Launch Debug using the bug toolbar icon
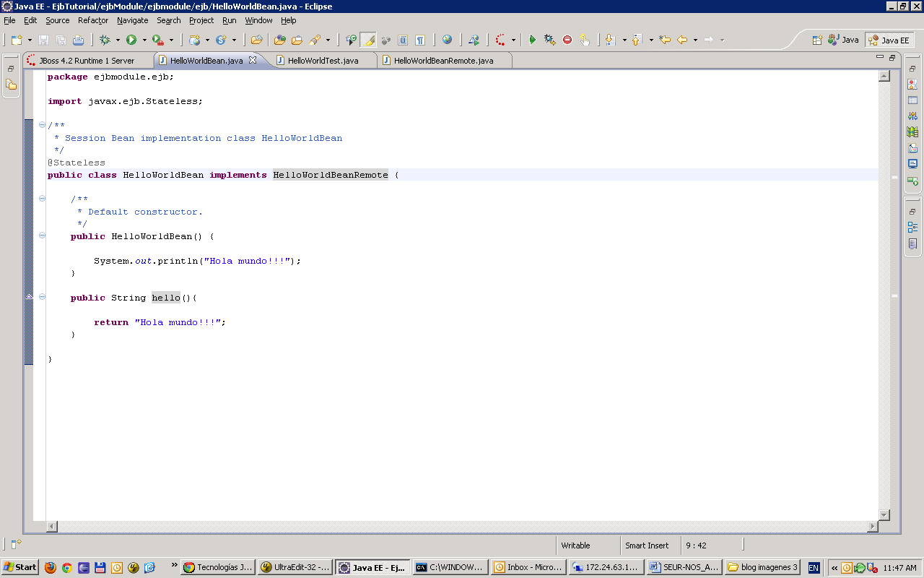Image resolution: width=924 pixels, height=578 pixels. click(105, 40)
